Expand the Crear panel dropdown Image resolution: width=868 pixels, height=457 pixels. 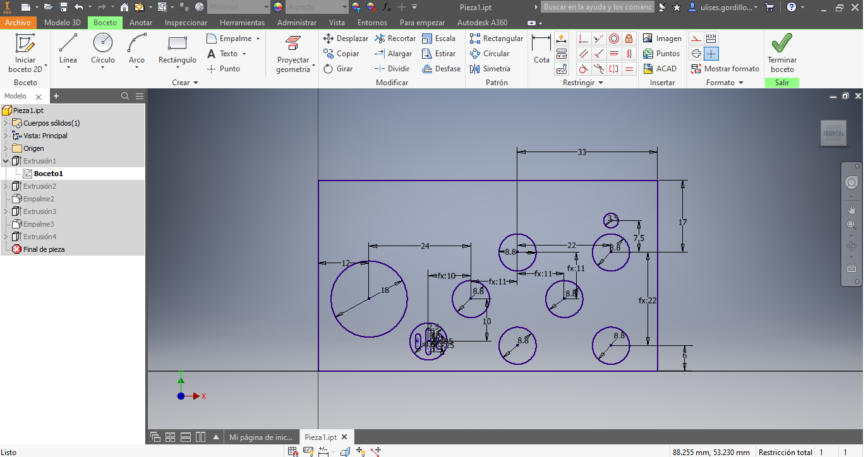[x=185, y=83]
